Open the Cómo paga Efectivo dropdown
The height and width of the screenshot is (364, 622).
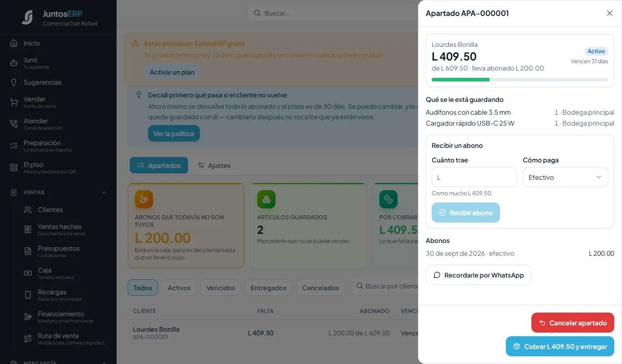point(565,177)
